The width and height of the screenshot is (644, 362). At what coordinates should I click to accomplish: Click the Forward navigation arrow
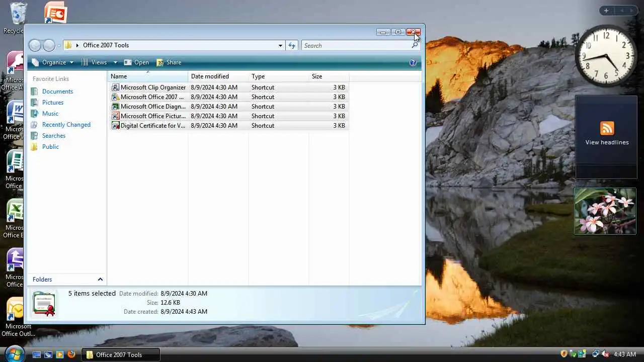[x=49, y=45]
